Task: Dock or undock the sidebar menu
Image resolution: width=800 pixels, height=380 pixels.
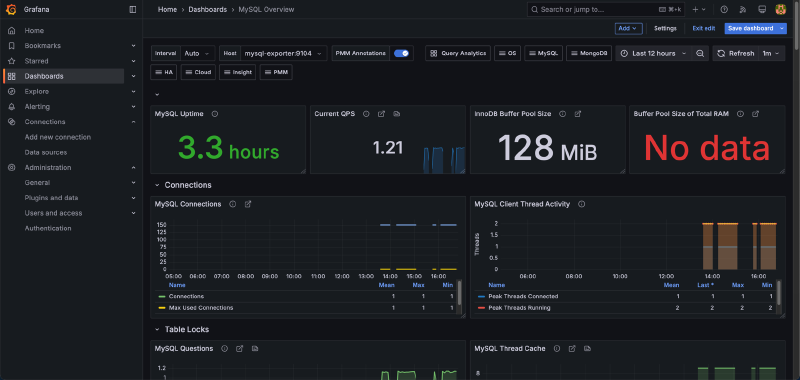Action: [133, 9]
